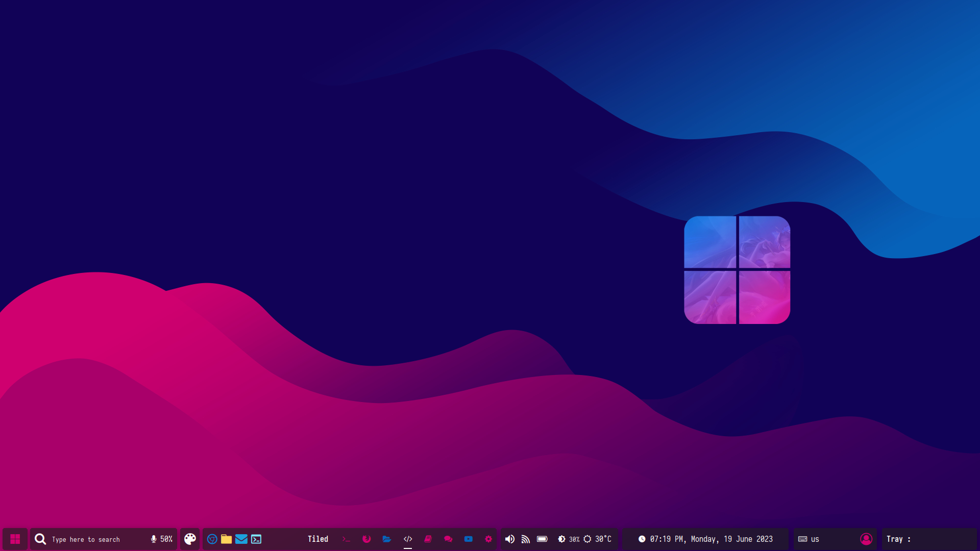Switch to the terminal prompt workspace

click(346, 539)
